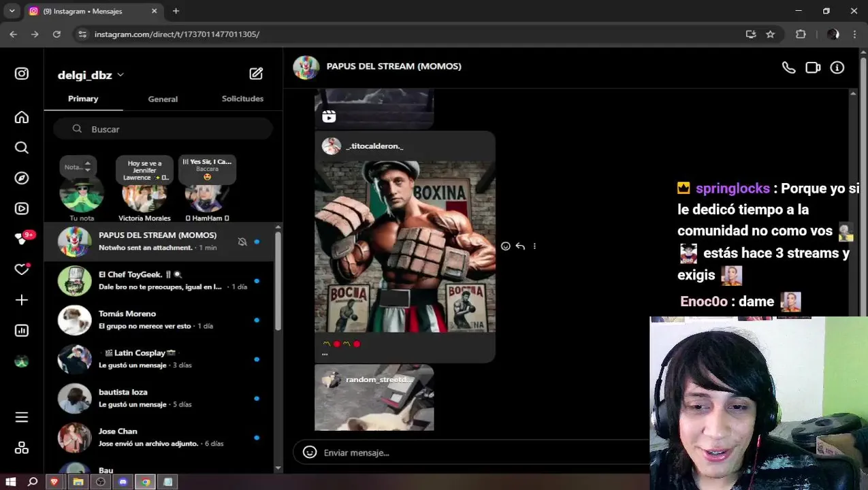Switch to the Solicitudes tab
Image resolution: width=868 pixels, height=490 pixels.
point(242,99)
